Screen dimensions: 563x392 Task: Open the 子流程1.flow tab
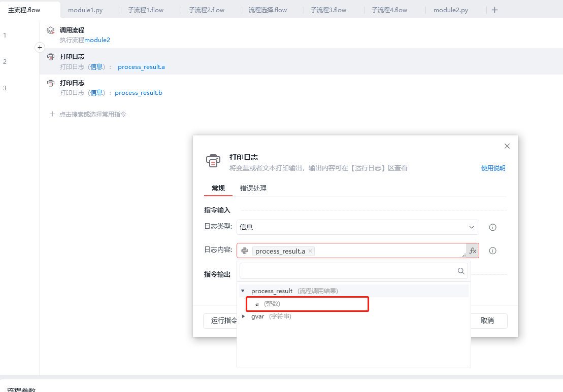click(x=145, y=10)
